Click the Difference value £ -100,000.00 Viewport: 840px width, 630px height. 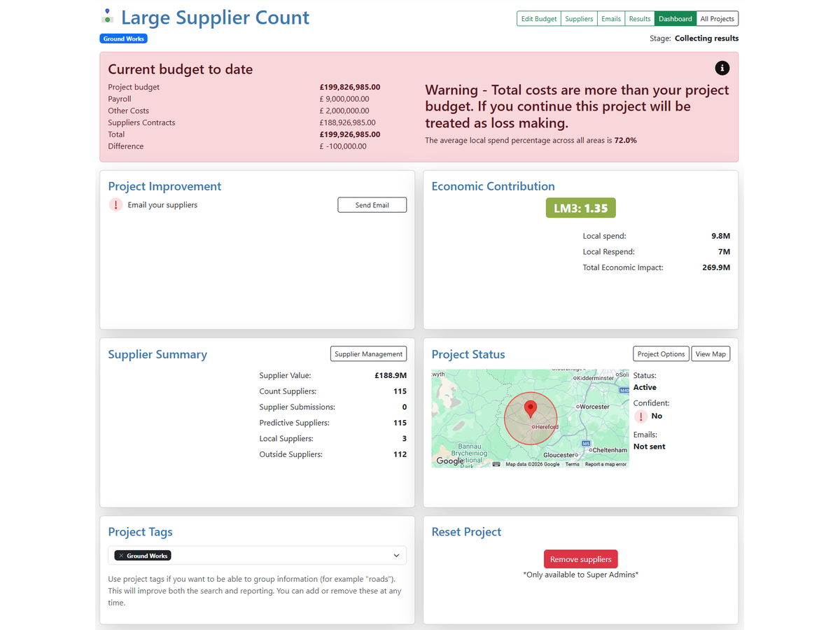(343, 146)
